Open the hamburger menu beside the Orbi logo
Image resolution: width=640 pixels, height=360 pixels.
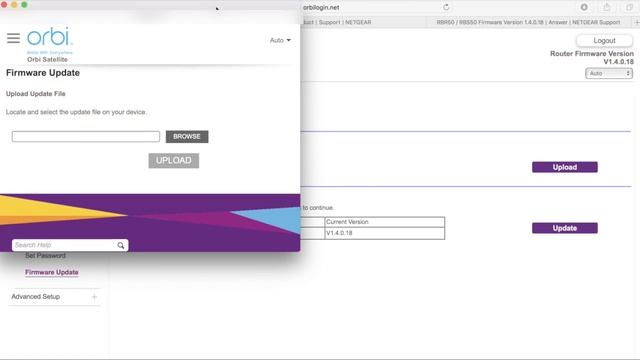(13, 38)
